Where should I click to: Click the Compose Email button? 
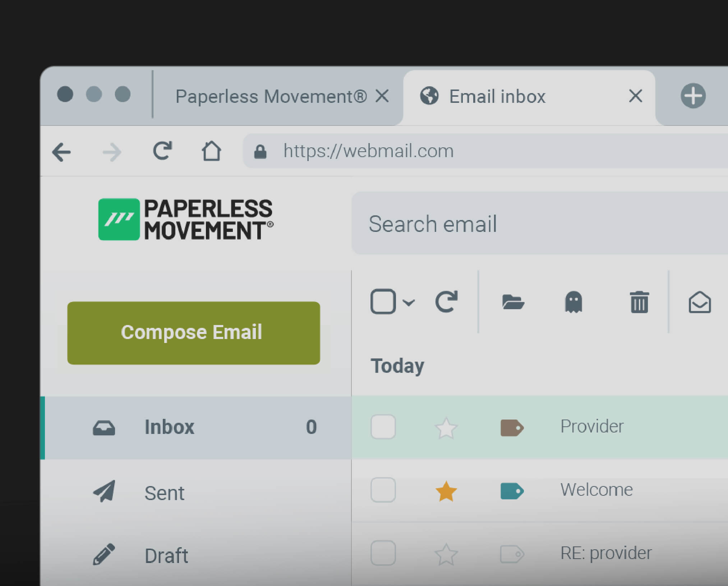point(194,333)
